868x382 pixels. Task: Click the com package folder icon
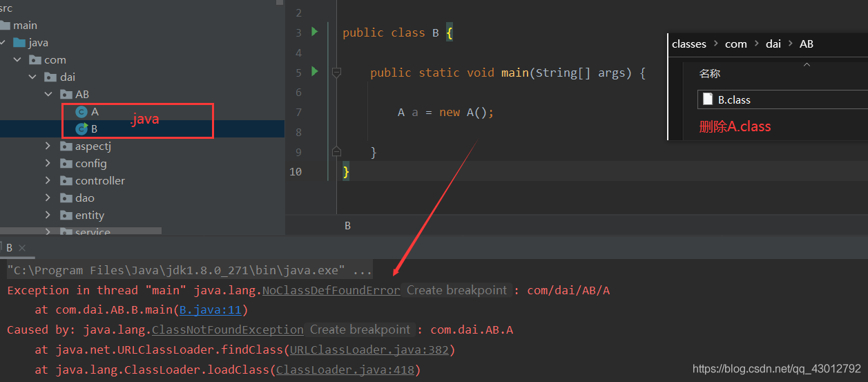[35, 59]
